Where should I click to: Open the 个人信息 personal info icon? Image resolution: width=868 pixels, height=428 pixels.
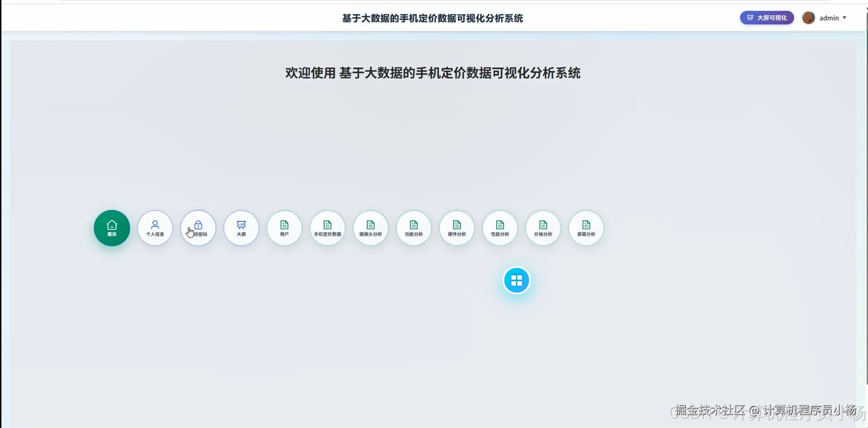coord(155,228)
